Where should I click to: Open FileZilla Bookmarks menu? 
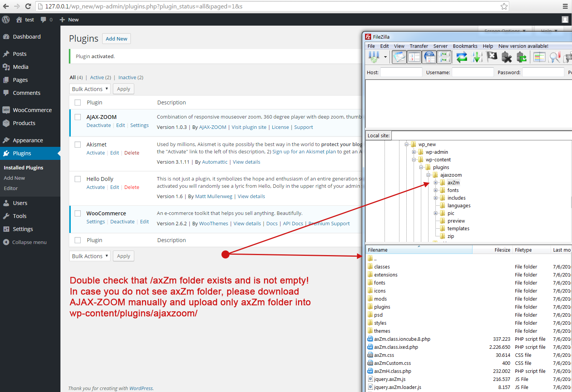coord(465,46)
